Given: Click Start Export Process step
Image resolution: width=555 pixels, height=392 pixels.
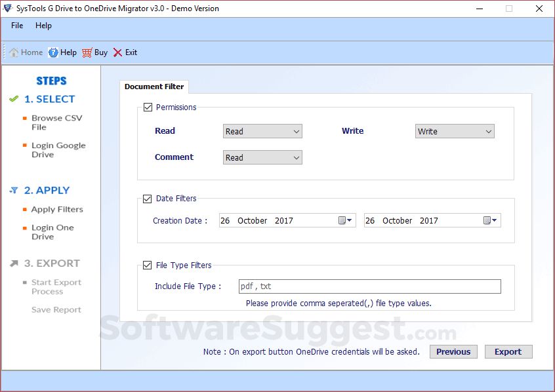Looking at the screenshot, I should (56, 287).
